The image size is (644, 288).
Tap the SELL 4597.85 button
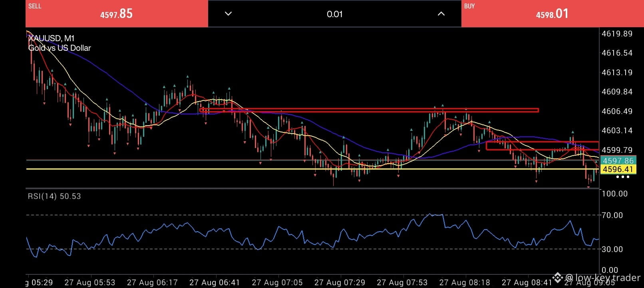(117, 14)
